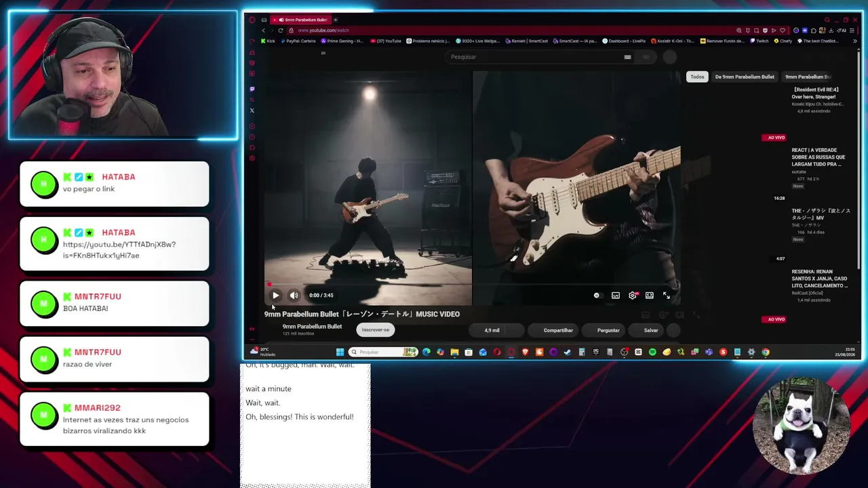The height and width of the screenshot is (488, 868).
Task: Open Microsoft Edge from the taskbar
Action: (426, 352)
